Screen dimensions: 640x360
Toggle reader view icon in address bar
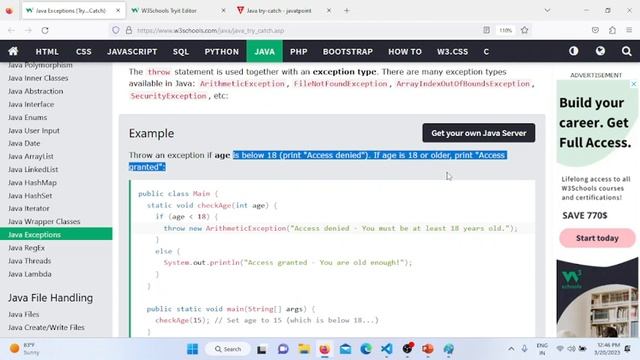(487, 30)
